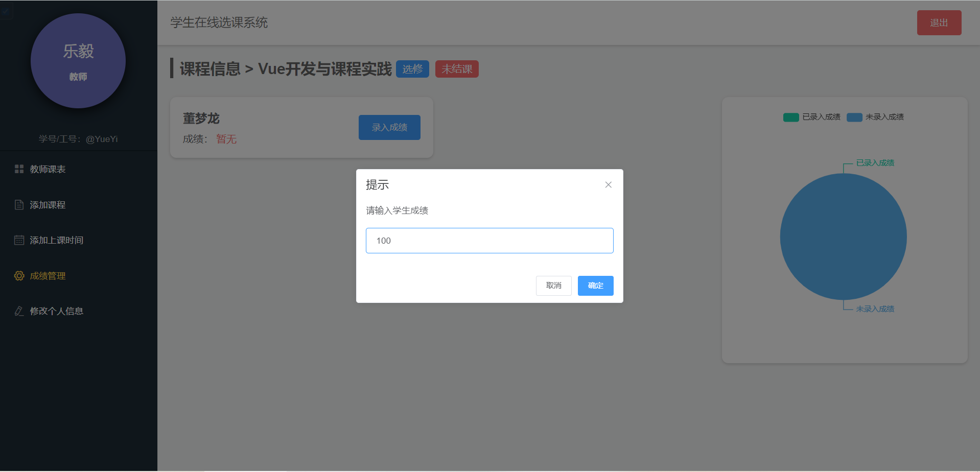Open 添加上课时间 menu item

click(79, 240)
